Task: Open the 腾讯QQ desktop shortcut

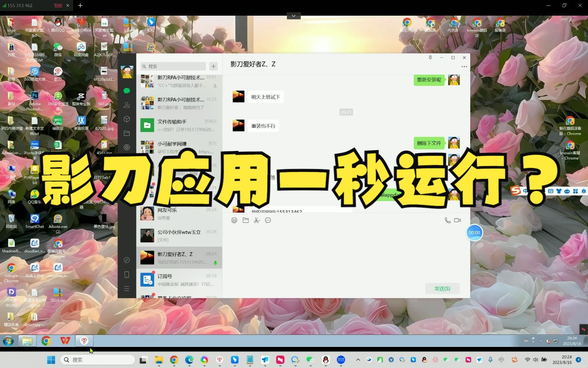Action: pyautogui.click(x=58, y=25)
